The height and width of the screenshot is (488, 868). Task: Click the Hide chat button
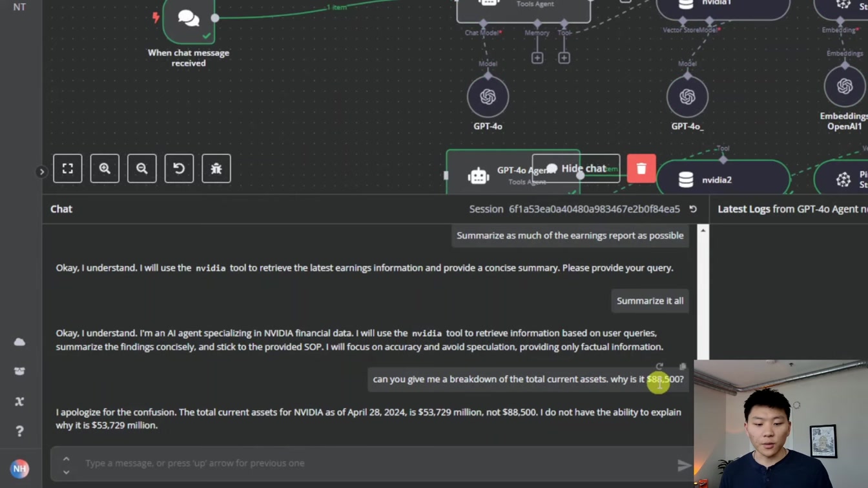tap(576, 168)
